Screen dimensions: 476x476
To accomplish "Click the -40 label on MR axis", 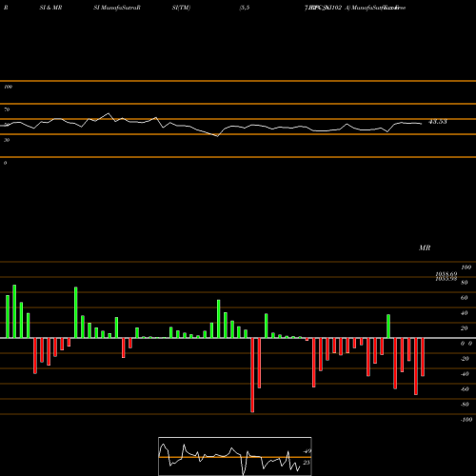I will point(465,374).
